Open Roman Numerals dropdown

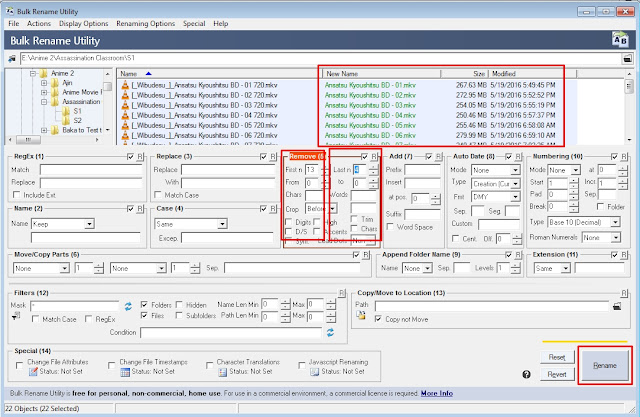[601, 237]
